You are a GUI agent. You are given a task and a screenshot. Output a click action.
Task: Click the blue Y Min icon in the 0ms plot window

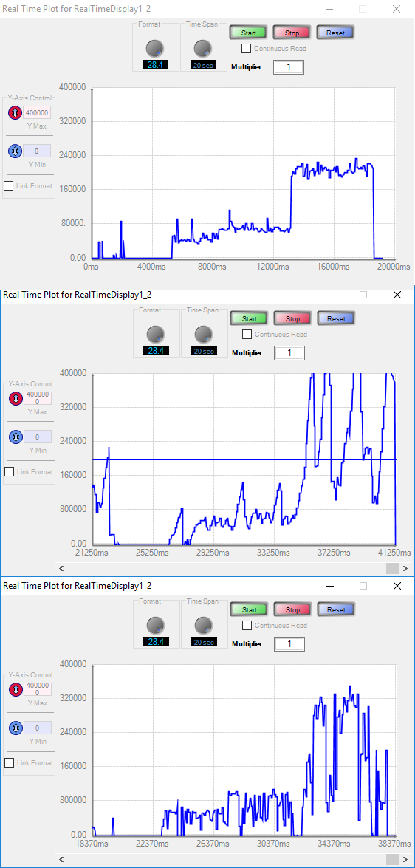click(14, 151)
